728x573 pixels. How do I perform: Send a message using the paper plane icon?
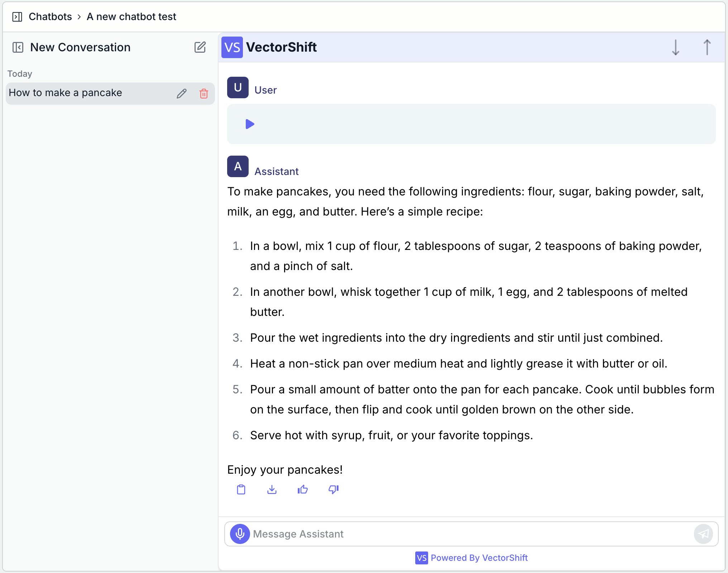tap(703, 534)
